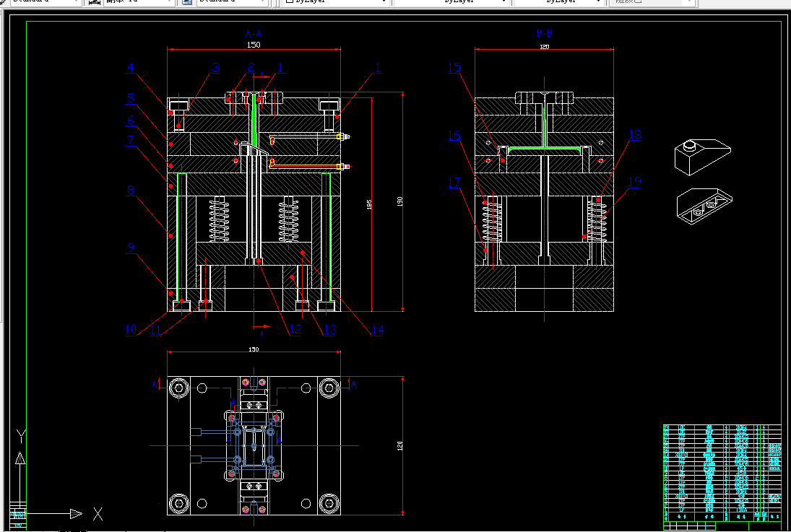The width and height of the screenshot is (791, 532).
Task: Select the 120 dimension above section B-B
Action: pos(545,47)
